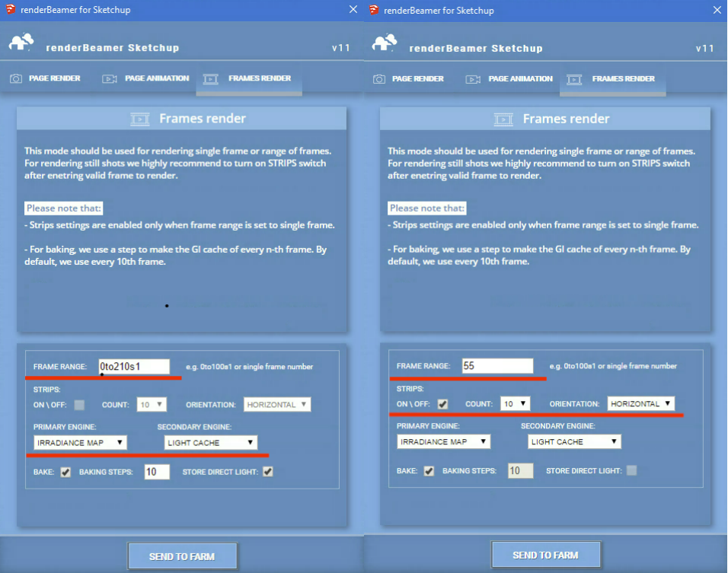The width and height of the screenshot is (728, 573).
Task: Click Send to Farm in right window
Action: (545, 555)
